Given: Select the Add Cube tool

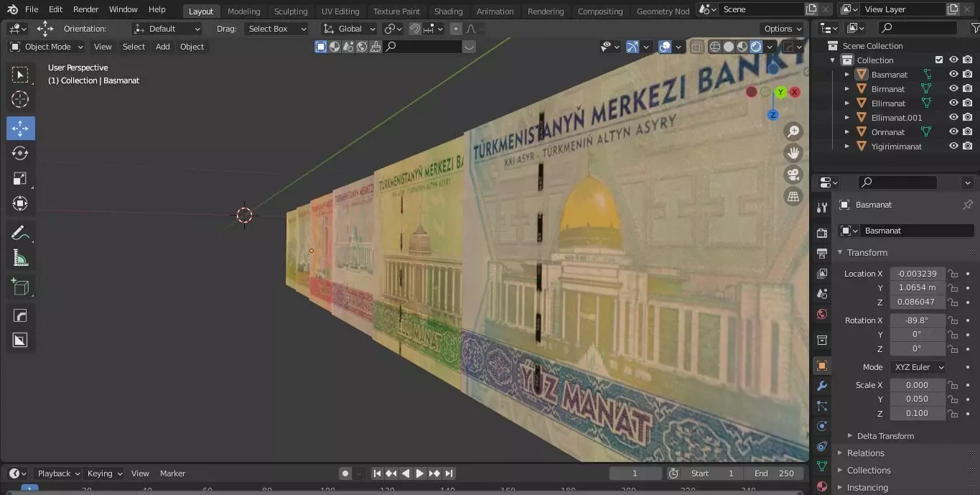Looking at the screenshot, I should click(x=20, y=287).
